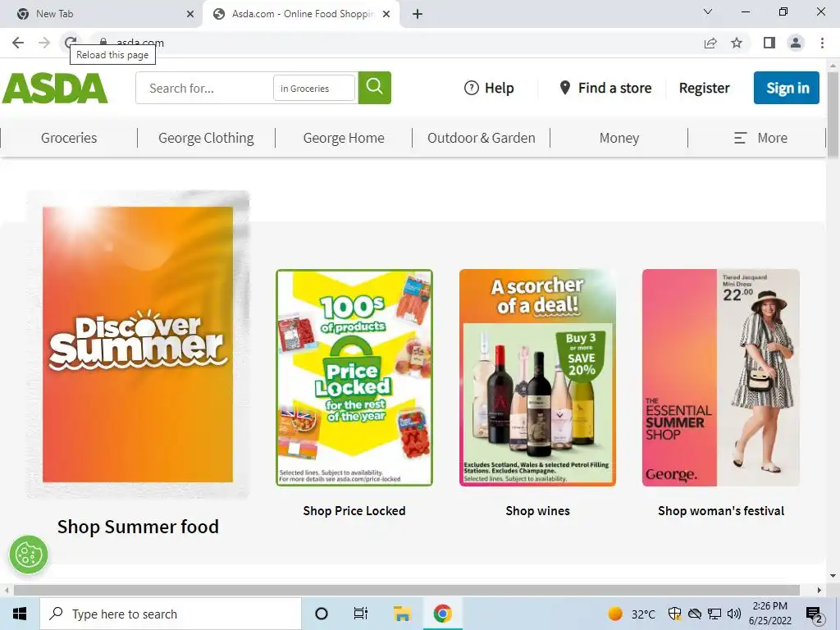Screen dimensions: 840x630
Task: Close the Asda.com tab
Action: [386, 14]
